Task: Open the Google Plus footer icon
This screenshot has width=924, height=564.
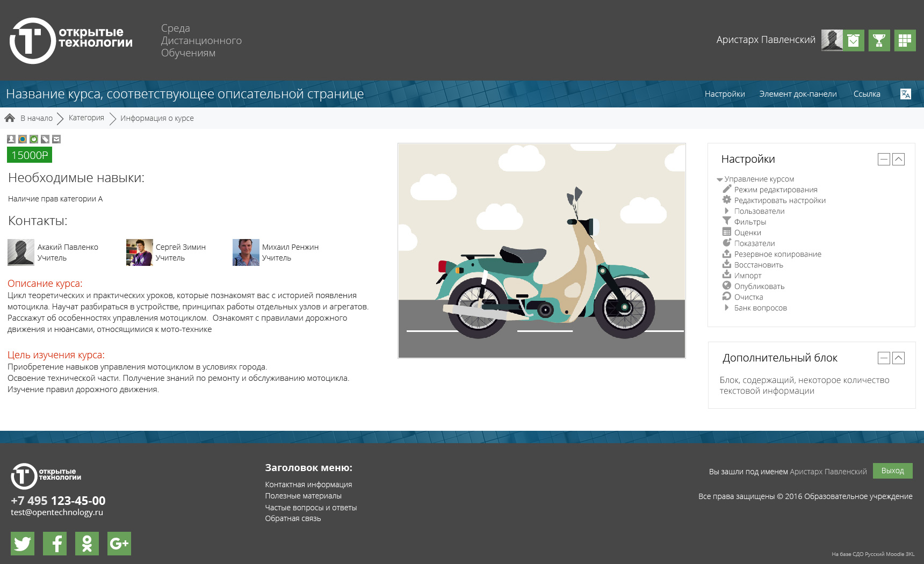Action: (x=119, y=544)
